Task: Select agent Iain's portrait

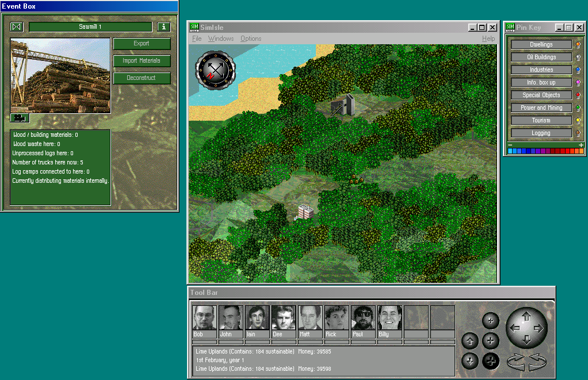Action: pos(257,317)
